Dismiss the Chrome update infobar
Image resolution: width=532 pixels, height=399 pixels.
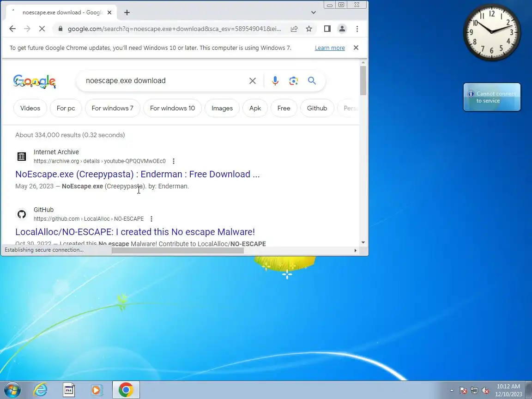click(x=356, y=48)
